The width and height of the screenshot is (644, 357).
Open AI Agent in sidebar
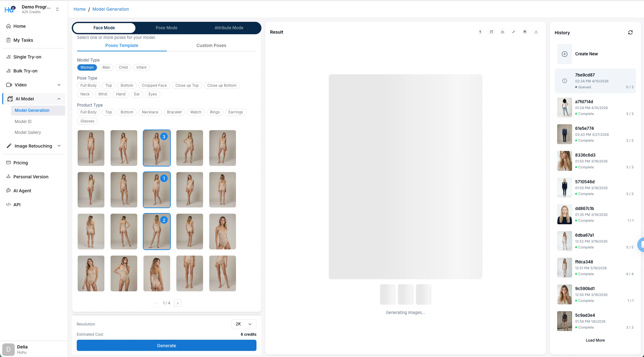(34, 191)
